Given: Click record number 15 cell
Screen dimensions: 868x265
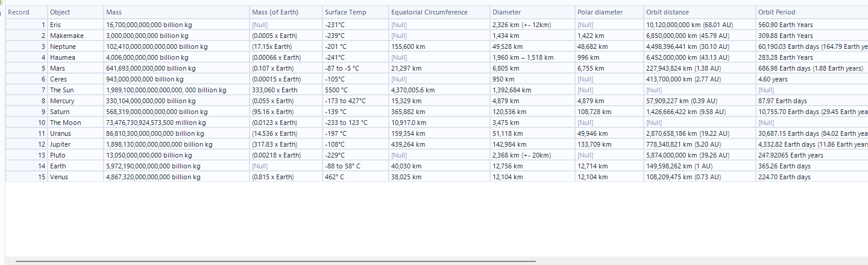Looking at the screenshot, I should pos(27,177).
